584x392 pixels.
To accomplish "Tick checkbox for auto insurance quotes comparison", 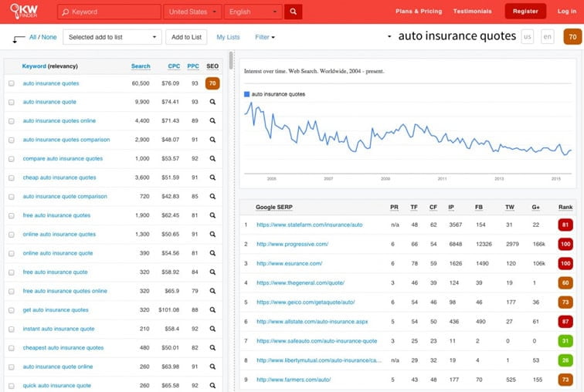I will click(12, 140).
